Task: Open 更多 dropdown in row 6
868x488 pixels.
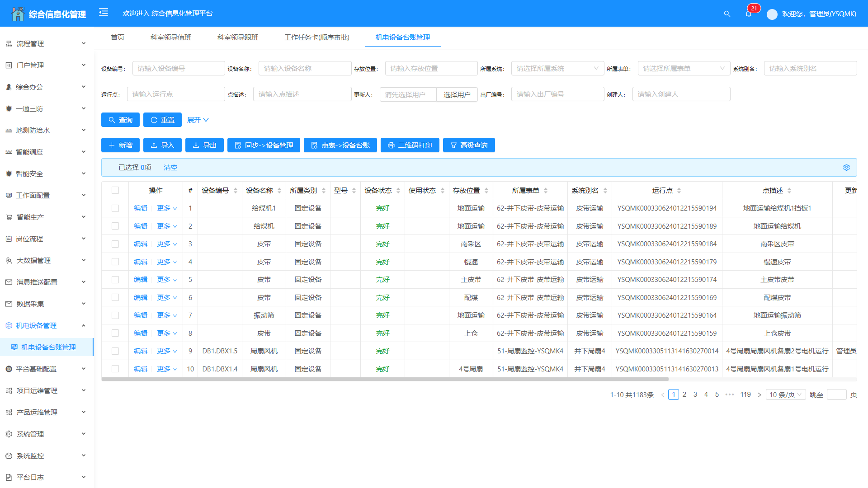Action: [x=167, y=298]
